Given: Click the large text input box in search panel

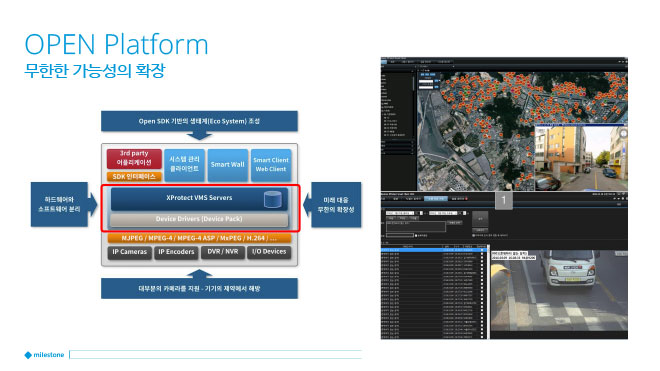Looking at the screenshot, I should pos(415,226).
